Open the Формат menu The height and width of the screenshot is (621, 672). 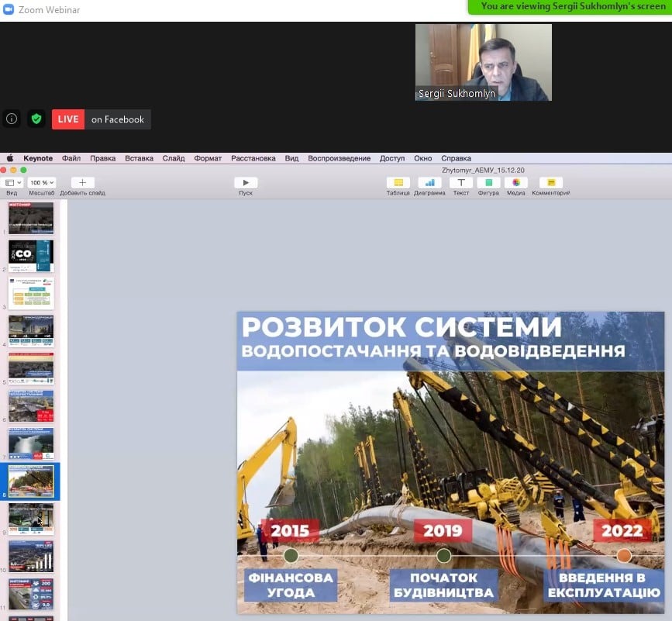tap(208, 158)
